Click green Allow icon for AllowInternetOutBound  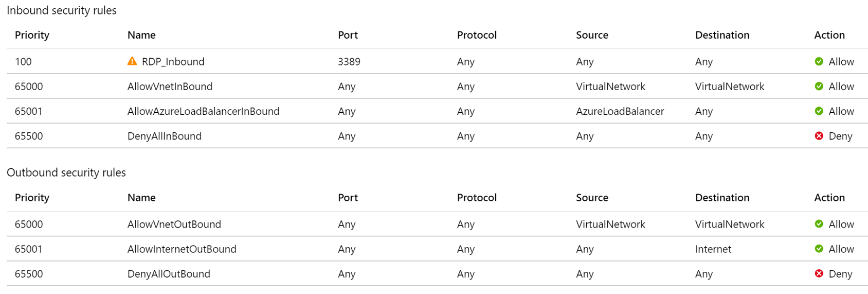click(x=819, y=249)
